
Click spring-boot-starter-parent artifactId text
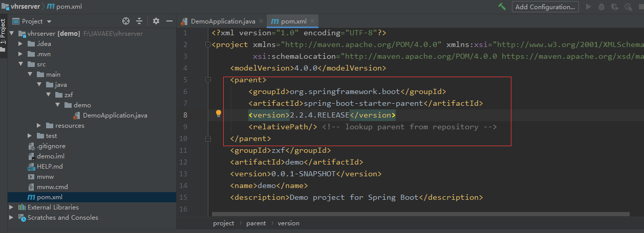click(x=363, y=103)
